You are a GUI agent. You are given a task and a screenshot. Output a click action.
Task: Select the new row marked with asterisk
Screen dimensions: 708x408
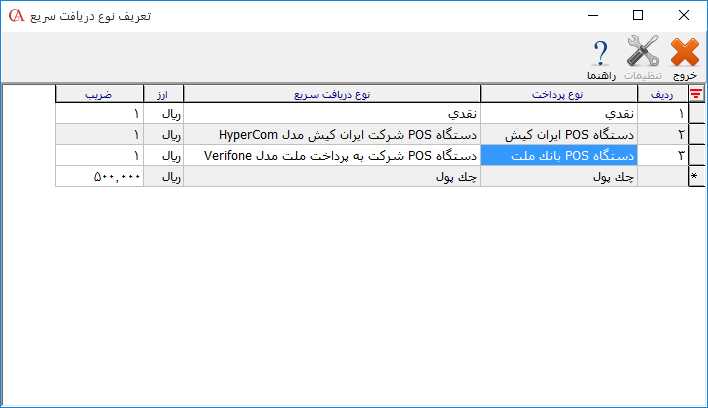(696, 176)
